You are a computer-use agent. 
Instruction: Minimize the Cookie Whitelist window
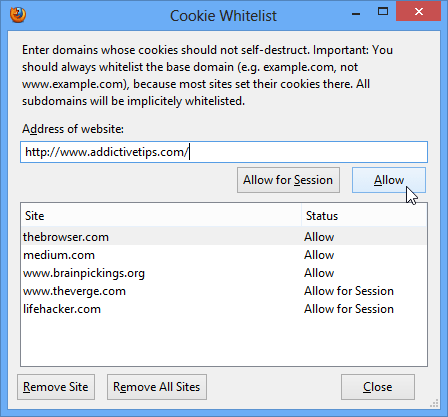pyautogui.click(x=356, y=12)
